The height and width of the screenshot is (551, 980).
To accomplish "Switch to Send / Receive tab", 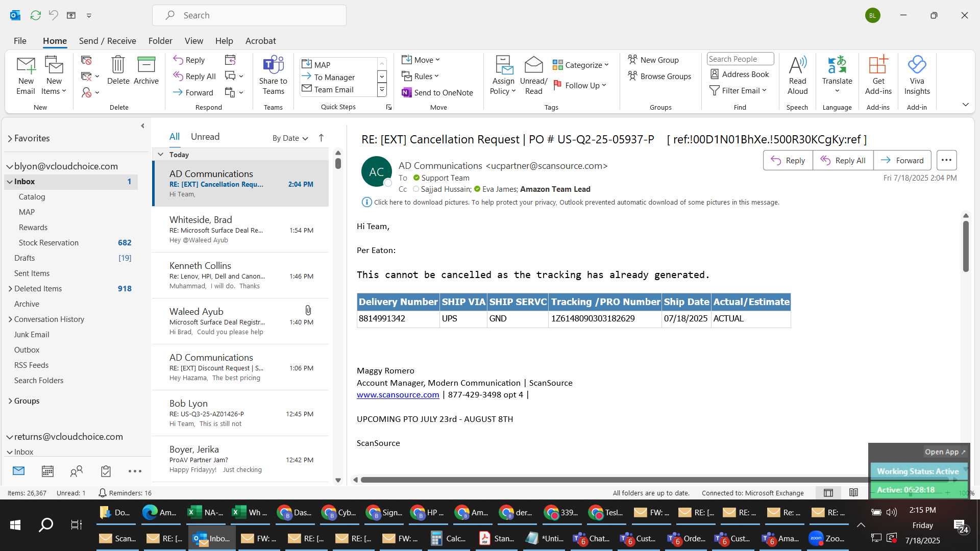I will [x=107, y=41].
